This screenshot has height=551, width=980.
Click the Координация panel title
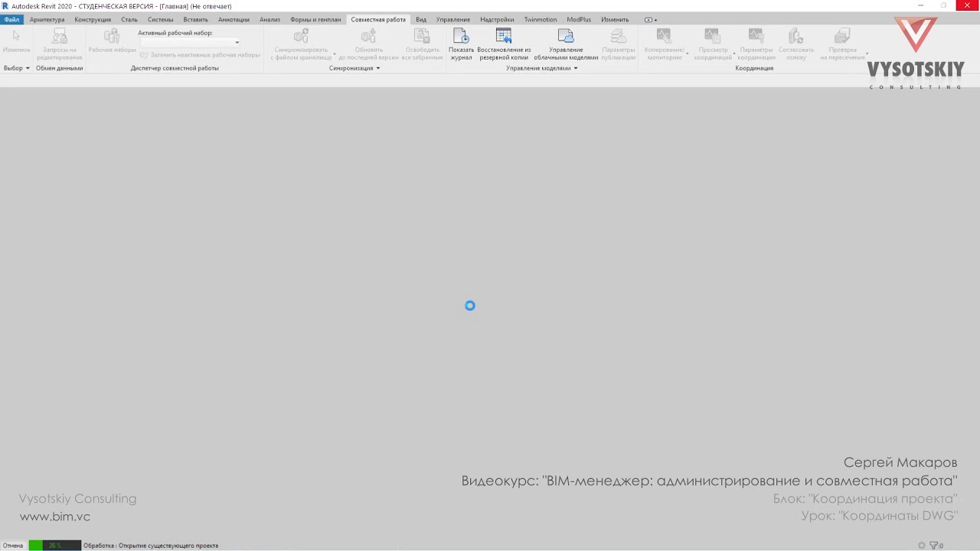[754, 68]
